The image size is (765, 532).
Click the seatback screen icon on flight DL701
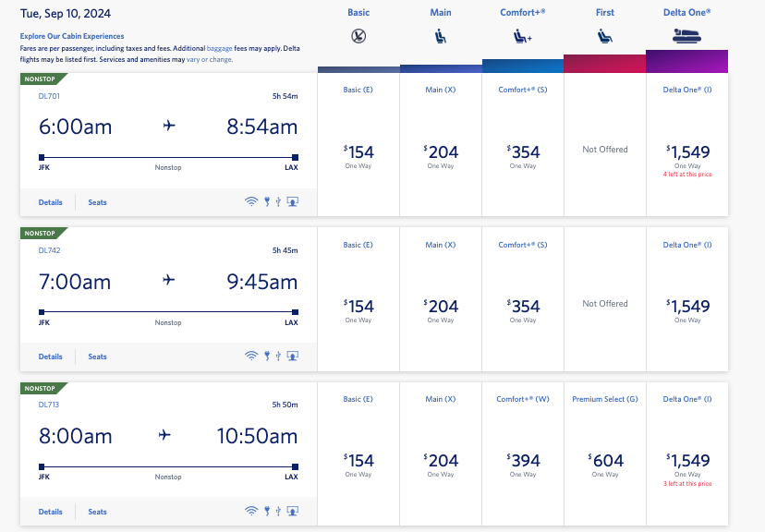pos(293,201)
